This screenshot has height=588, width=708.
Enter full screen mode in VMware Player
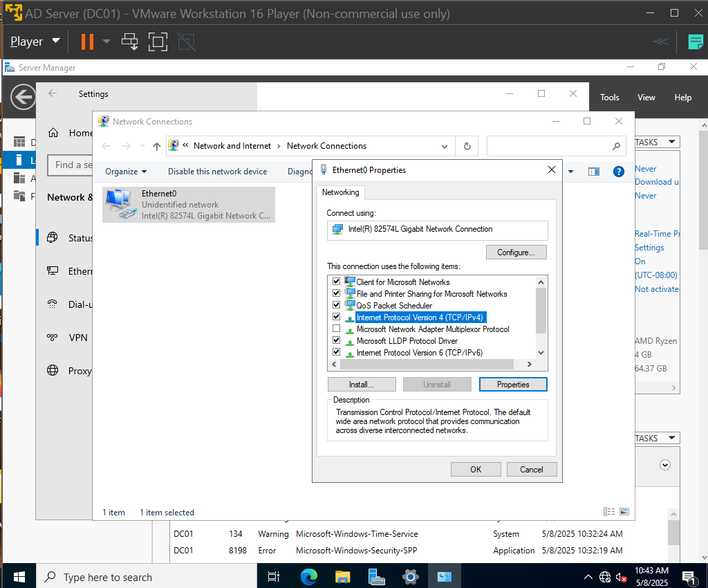158,42
